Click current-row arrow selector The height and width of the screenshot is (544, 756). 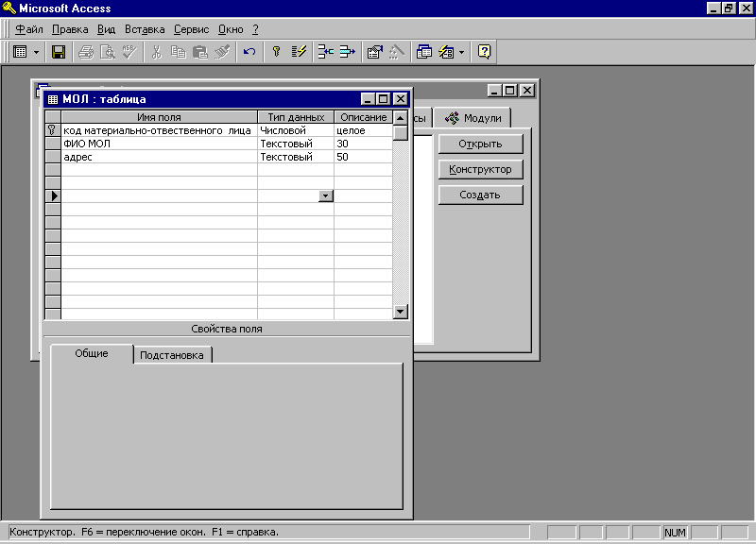point(52,195)
